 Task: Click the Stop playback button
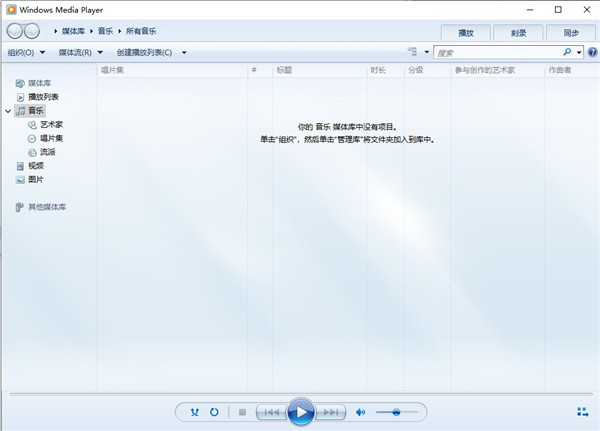click(242, 412)
